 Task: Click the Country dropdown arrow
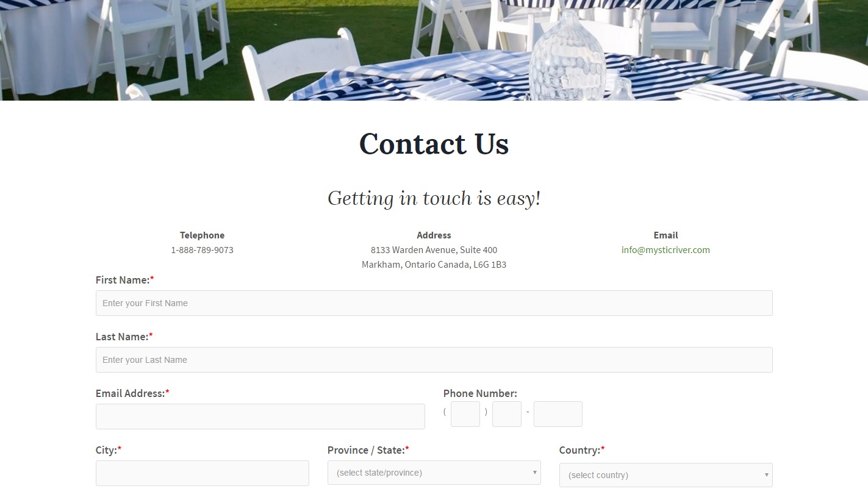click(766, 475)
